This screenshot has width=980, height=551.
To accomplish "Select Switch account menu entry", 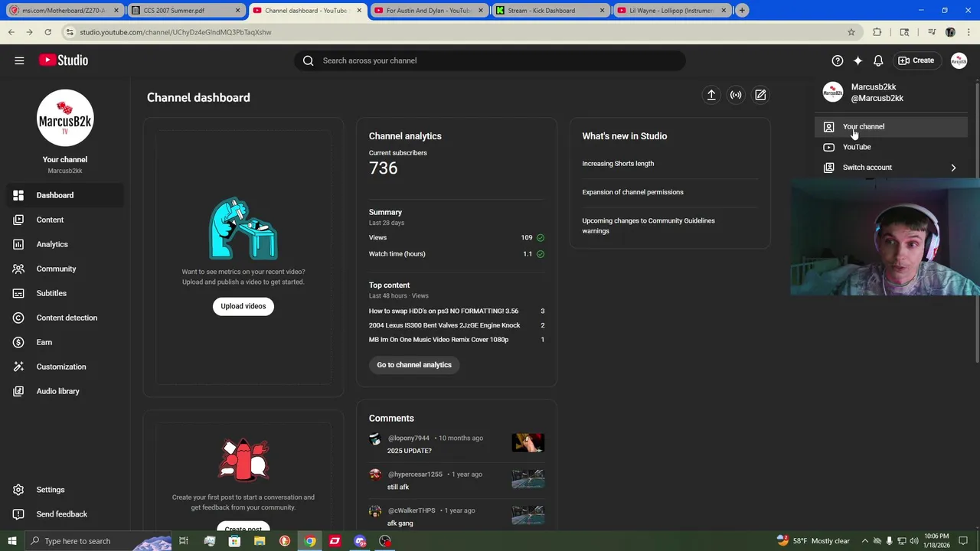I will (x=892, y=168).
